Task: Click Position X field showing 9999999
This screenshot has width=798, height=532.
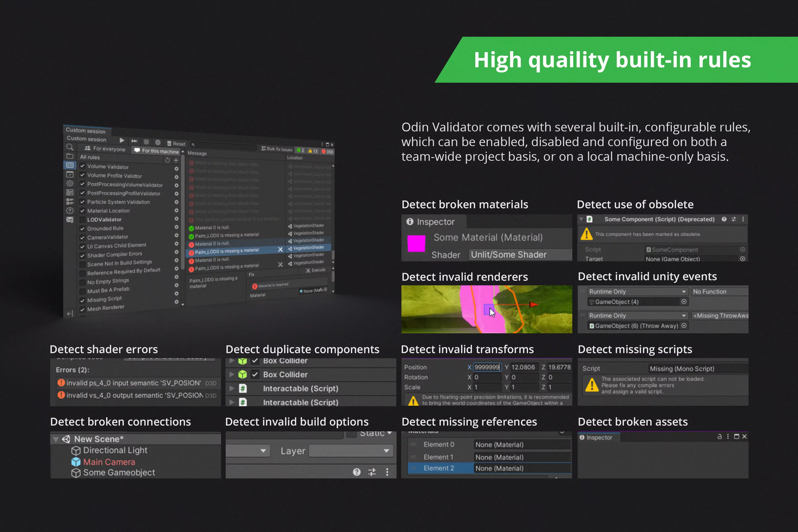Action: (x=487, y=367)
